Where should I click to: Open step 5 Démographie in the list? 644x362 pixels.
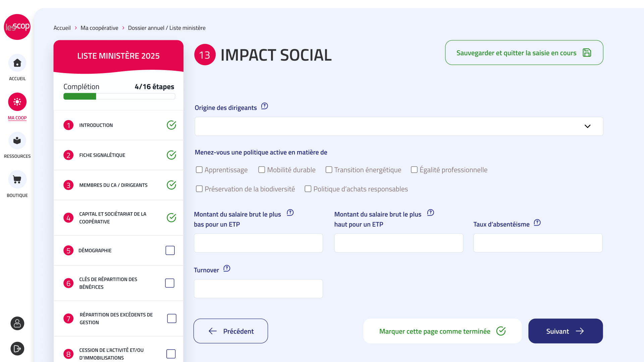pyautogui.click(x=95, y=250)
